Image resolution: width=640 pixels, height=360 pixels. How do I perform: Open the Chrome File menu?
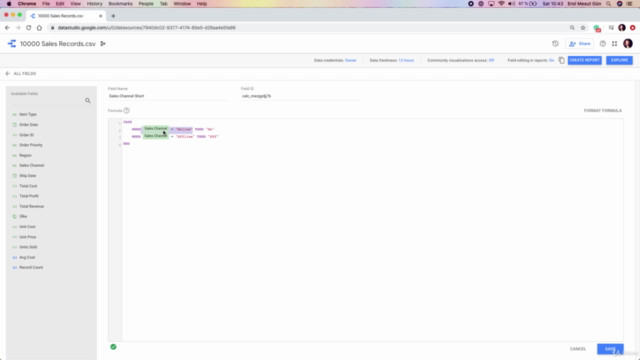[46, 4]
